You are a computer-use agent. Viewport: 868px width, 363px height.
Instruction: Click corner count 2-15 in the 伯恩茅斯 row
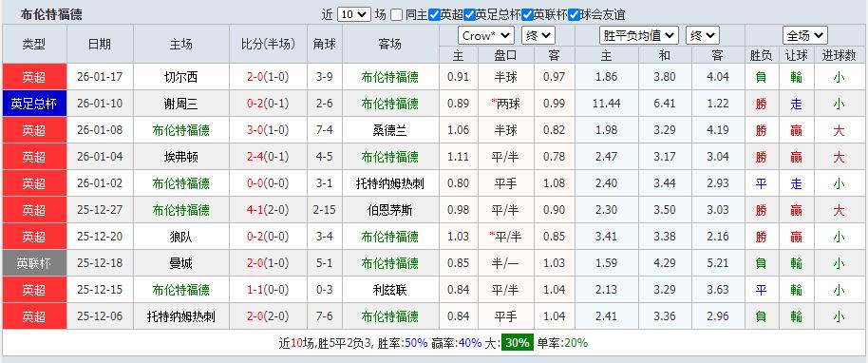pos(325,210)
